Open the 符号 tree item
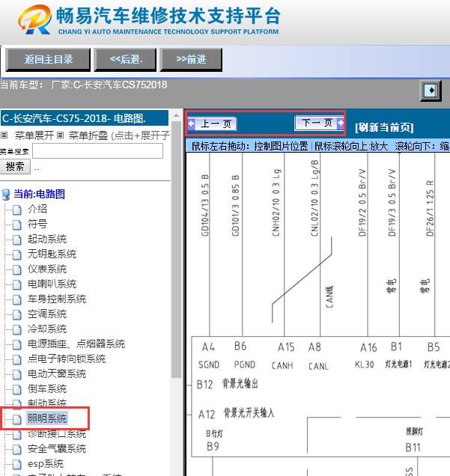This screenshot has width=450, height=476. point(37,224)
